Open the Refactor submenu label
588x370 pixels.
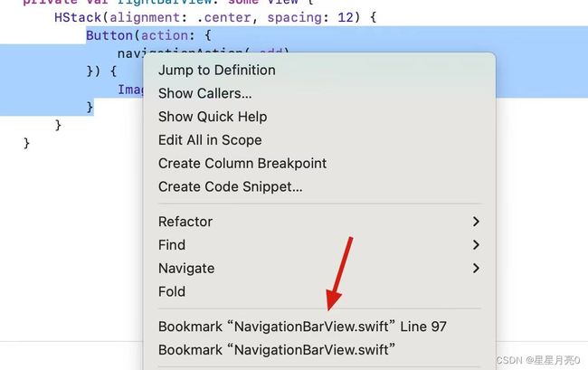tap(185, 222)
